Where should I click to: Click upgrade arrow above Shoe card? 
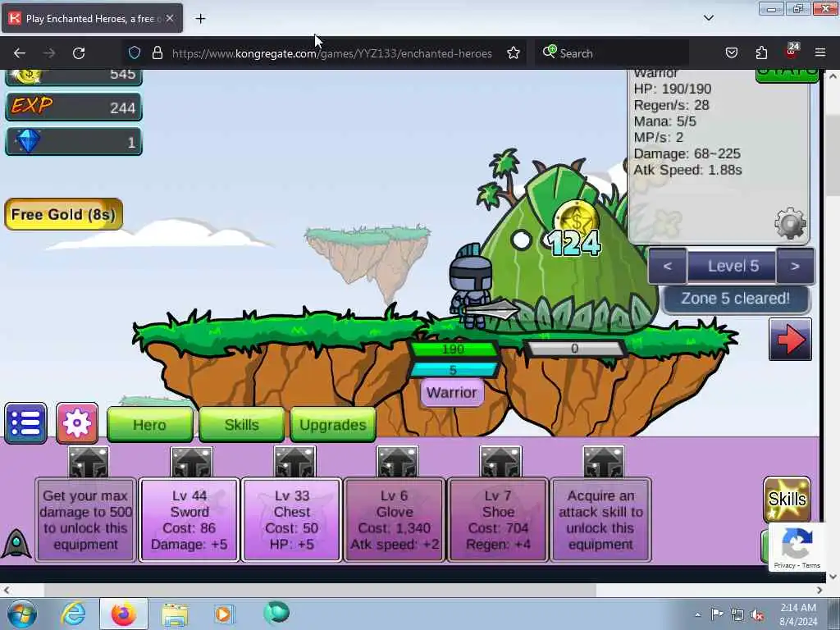(x=500, y=461)
